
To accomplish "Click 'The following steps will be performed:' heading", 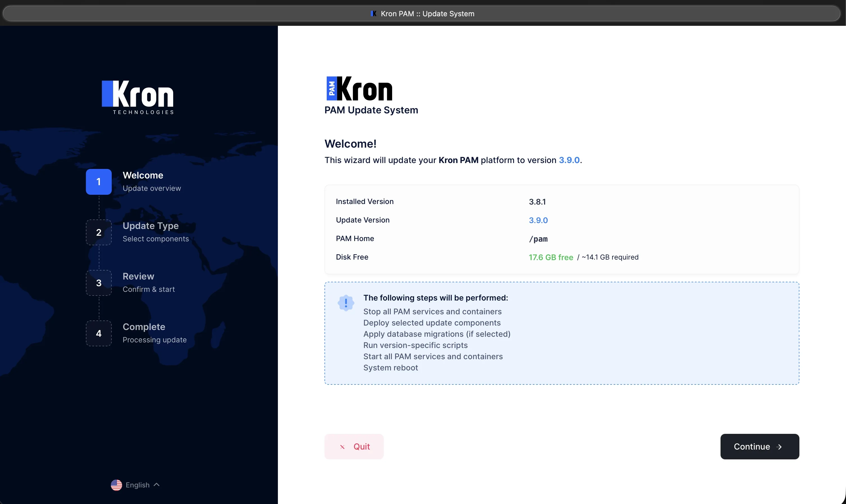I will tap(436, 298).
